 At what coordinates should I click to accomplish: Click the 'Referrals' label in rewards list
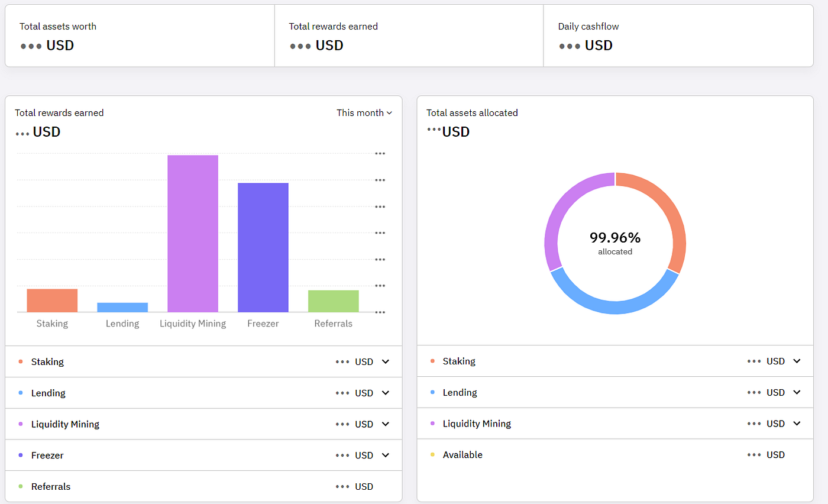(x=51, y=486)
